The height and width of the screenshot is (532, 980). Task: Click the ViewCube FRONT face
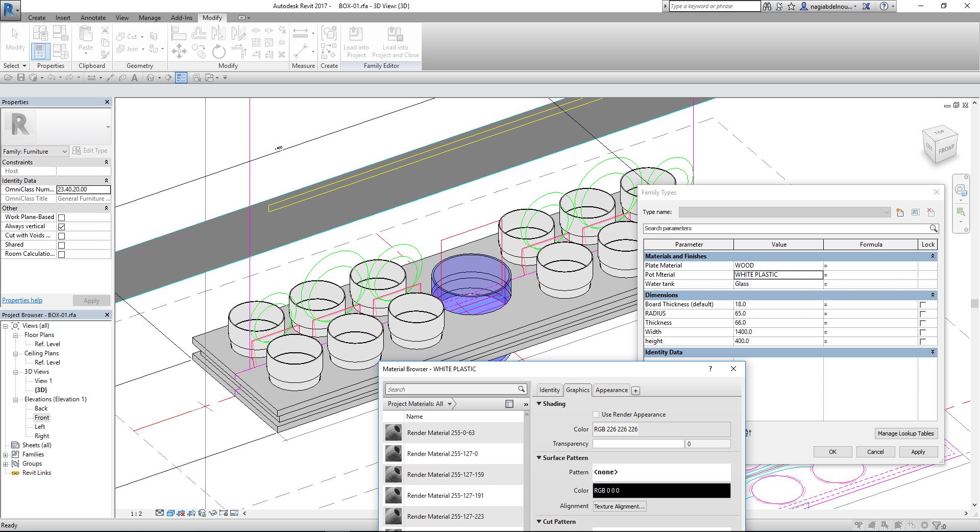tap(946, 150)
